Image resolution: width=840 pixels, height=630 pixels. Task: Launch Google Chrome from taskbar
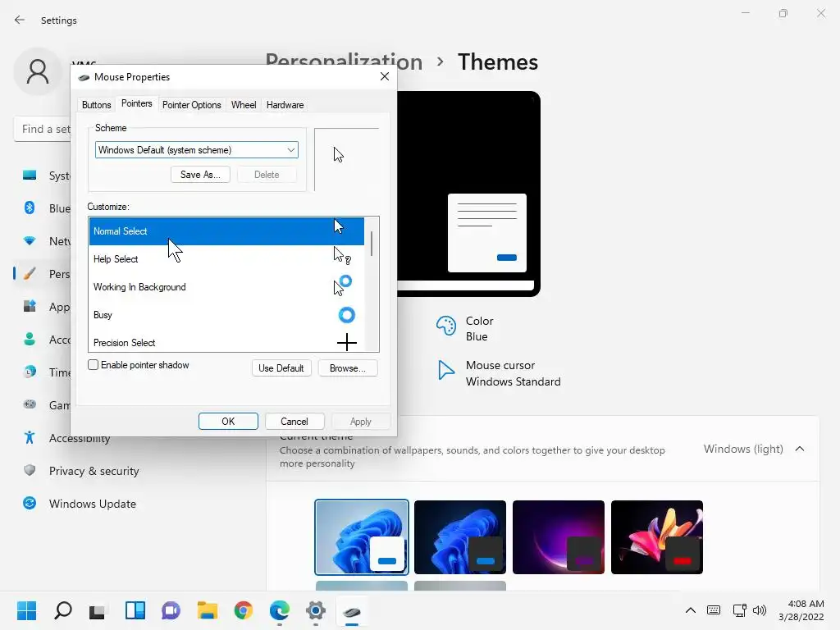click(x=243, y=610)
